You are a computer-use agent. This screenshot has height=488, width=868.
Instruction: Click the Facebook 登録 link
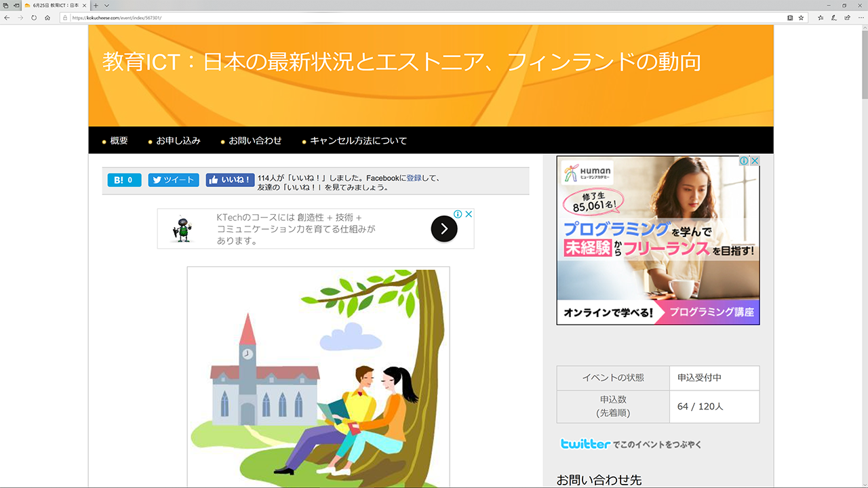click(x=414, y=178)
